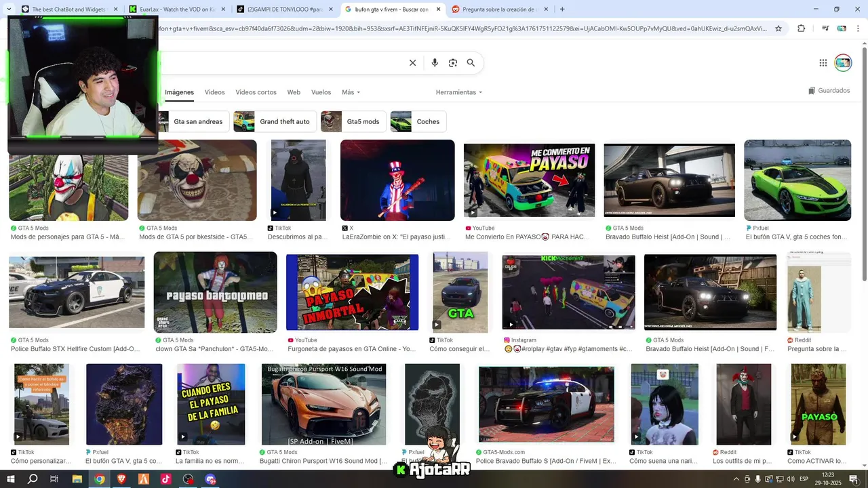Image resolution: width=868 pixels, height=488 pixels.
Task: Bookmark this page with the star icon
Action: point(778,28)
